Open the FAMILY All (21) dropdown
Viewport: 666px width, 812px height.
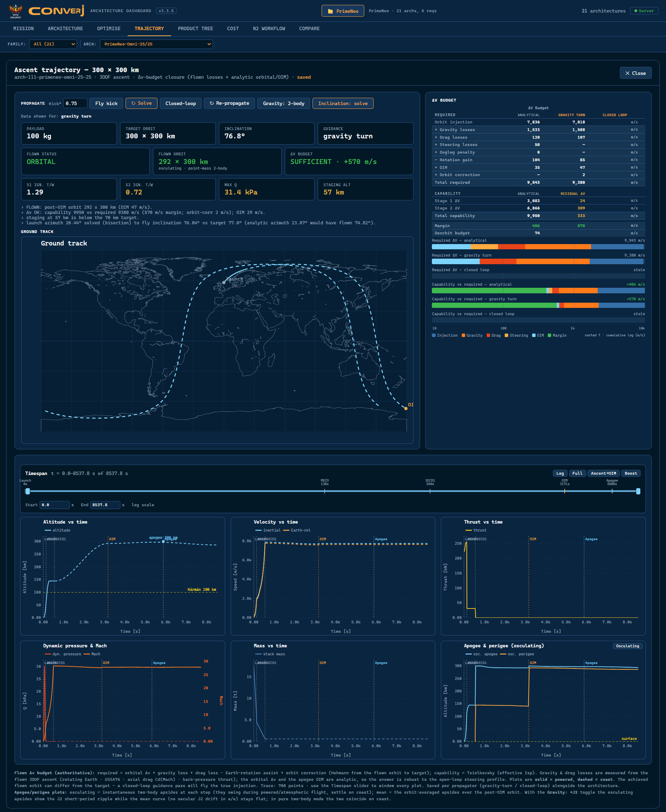[x=53, y=44]
